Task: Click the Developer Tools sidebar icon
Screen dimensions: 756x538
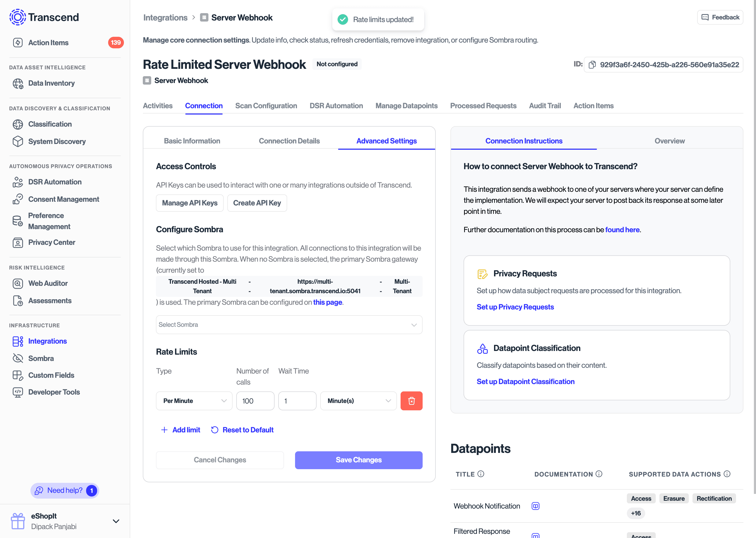Action: pyautogui.click(x=18, y=392)
